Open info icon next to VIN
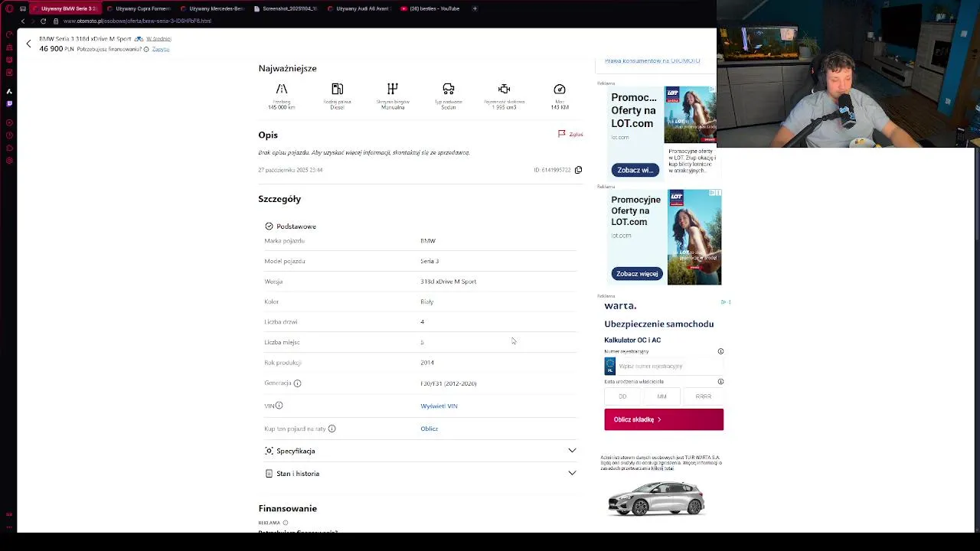The height and width of the screenshot is (551, 980). [279, 406]
